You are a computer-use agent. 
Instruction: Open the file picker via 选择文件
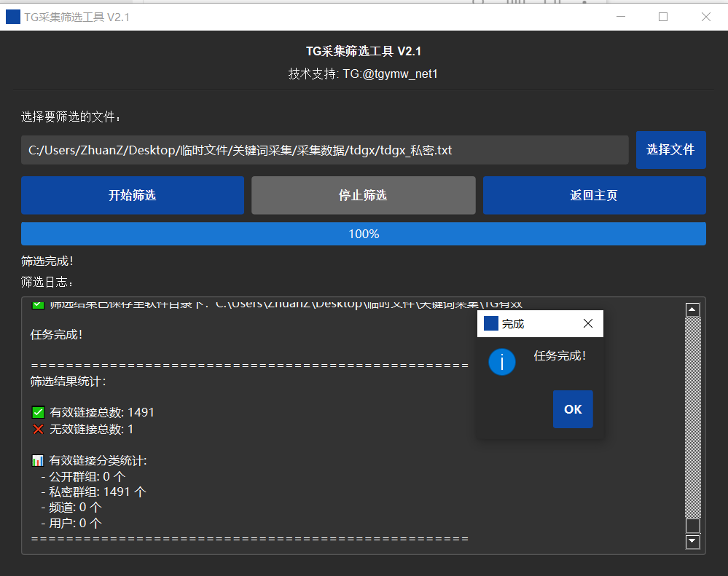[x=670, y=149]
